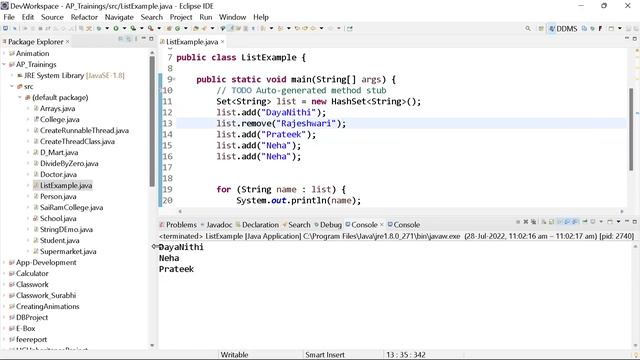
Task: Click the Terminate icon in Console toolbar
Action: 518,222
